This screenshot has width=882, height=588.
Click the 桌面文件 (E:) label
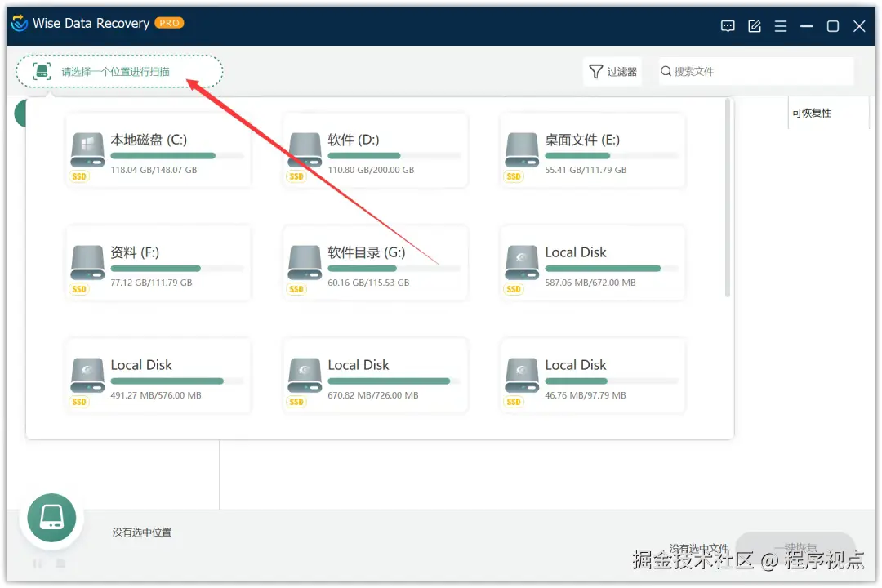(582, 140)
